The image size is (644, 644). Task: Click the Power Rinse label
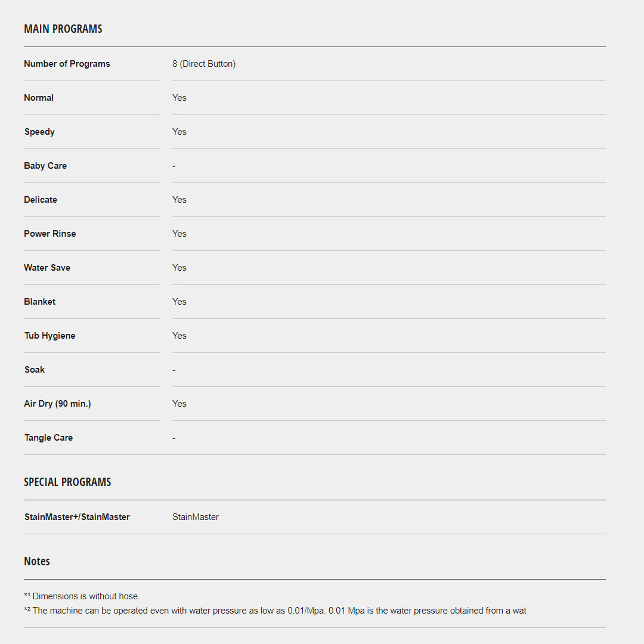pyautogui.click(x=50, y=234)
